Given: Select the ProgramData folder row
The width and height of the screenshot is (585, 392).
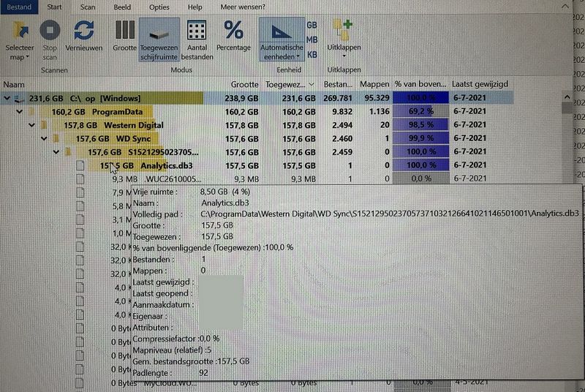Looking at the screenshot, I should pyautogui.click(x=257, y=111).
